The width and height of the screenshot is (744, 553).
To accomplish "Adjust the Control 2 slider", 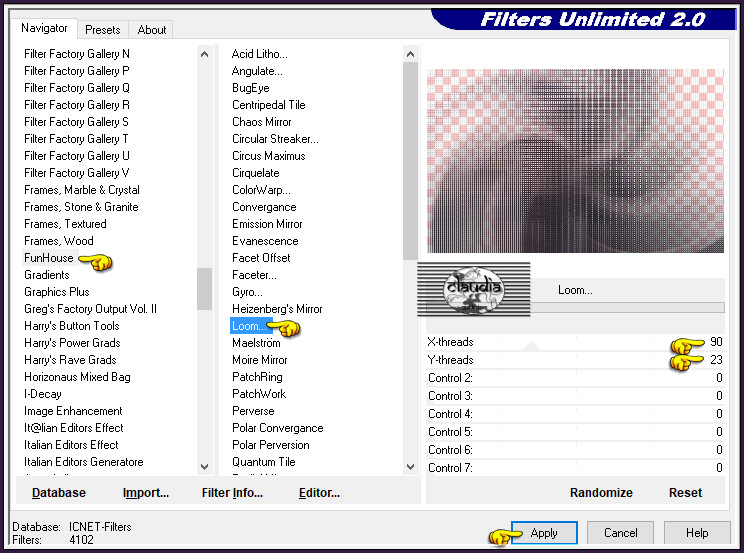I will pos(575,378).
